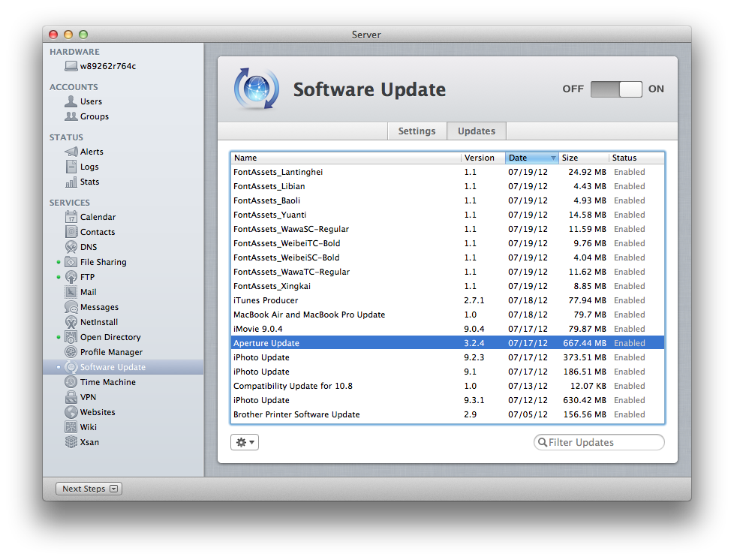Screen dimensions: 734x560
Task: Sort updates by the Size column
Action: [583, 158]
